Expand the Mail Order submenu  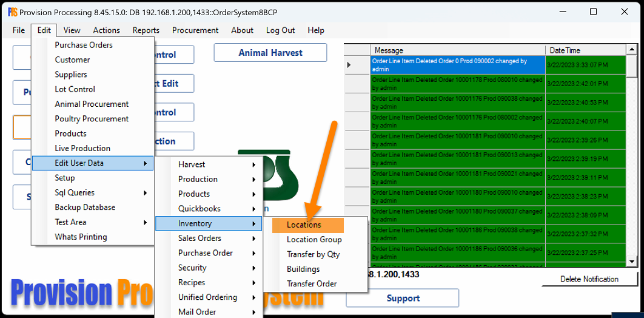tap(209, 312)
